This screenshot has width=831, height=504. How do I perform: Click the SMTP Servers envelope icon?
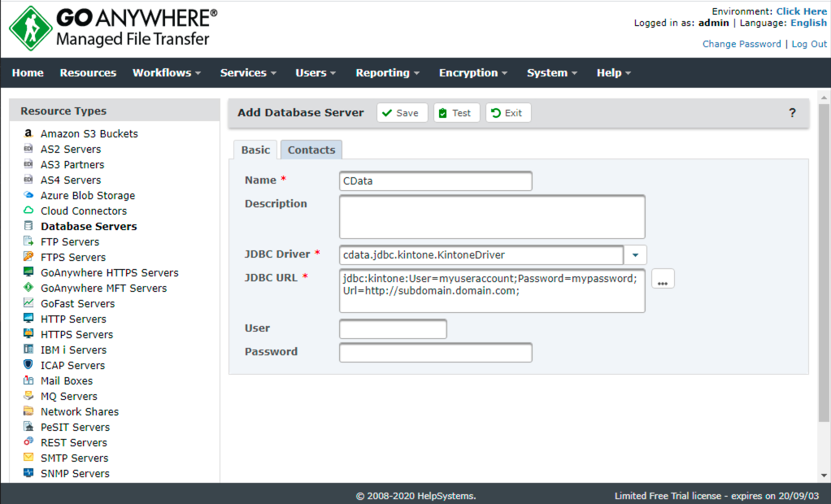[28, 457]
